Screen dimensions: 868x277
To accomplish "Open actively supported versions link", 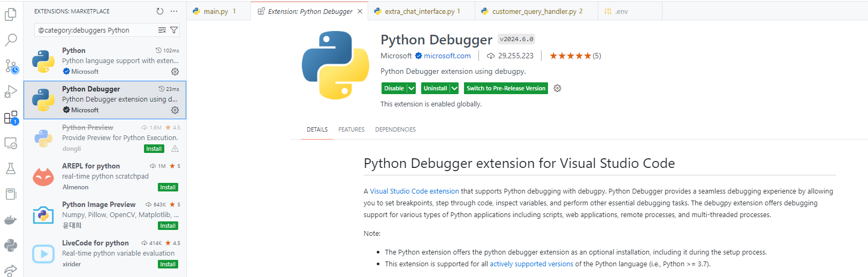I will [x=531, y=264].
